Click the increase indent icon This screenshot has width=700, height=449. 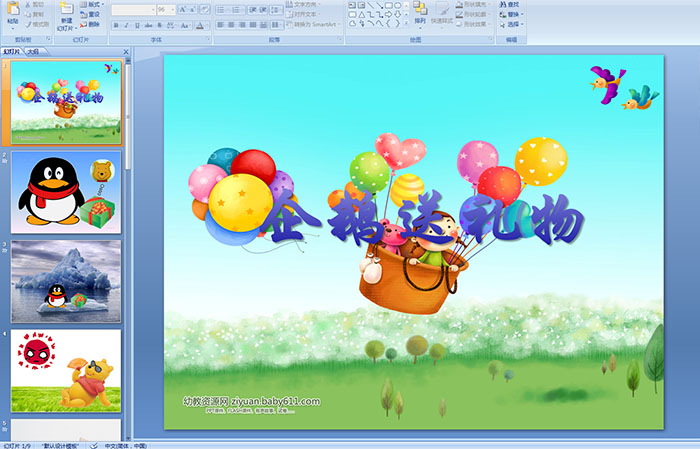tap(263, 10)
